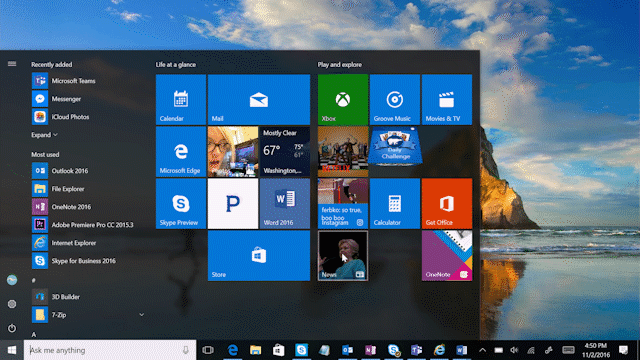
Task: Open Store from the taskbar
Action: coord(279,350)
